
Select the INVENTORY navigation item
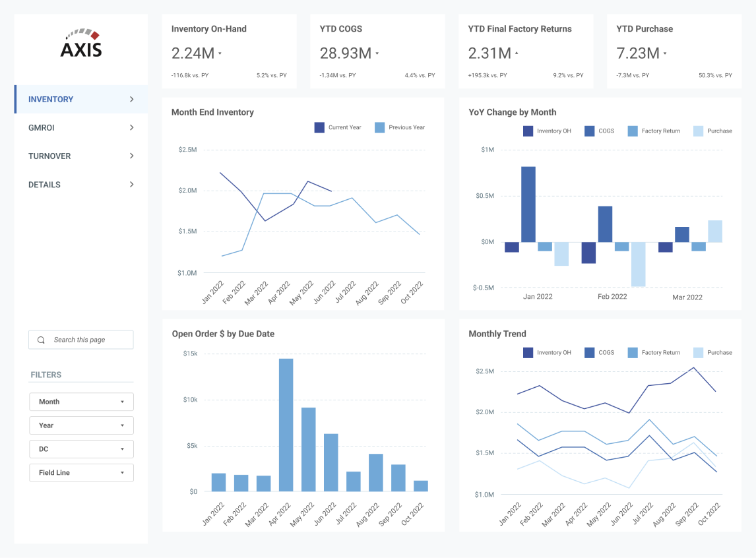tap(81, 99)
